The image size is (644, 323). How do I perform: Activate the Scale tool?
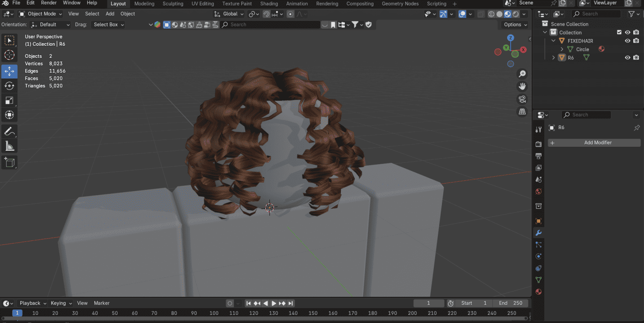coord(9,100)
